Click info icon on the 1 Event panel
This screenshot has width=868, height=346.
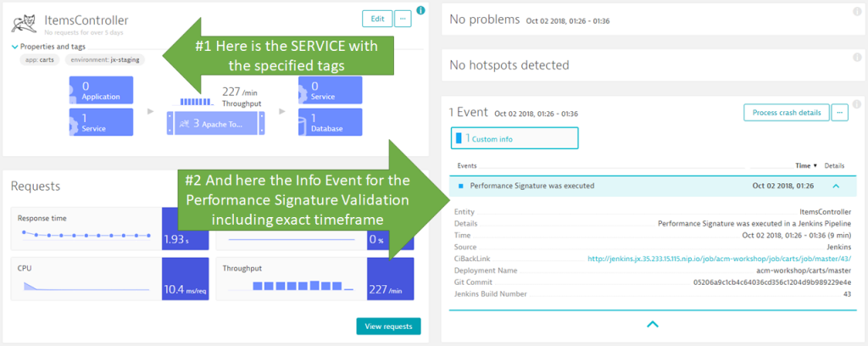[856, 103]
